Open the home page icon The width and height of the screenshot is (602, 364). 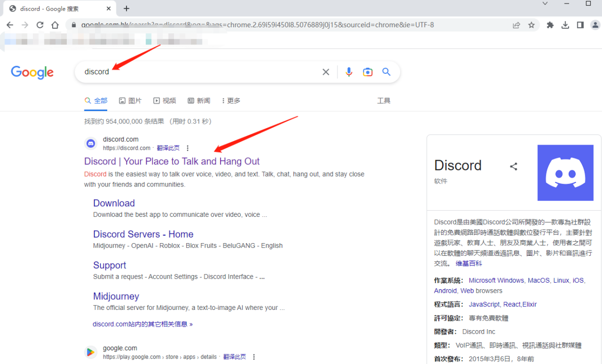point(55,25)
